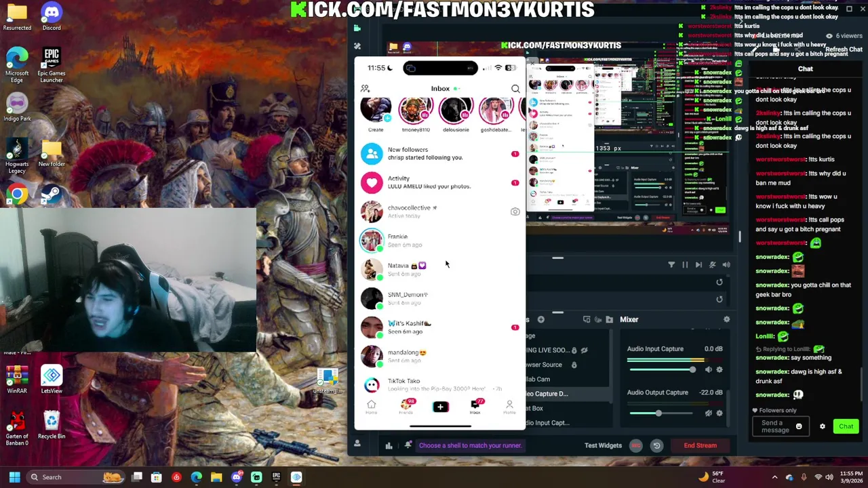Screen dimensions: 868x488
Task: Select the TikTok Inbox tab
Action: tap(475, 407)
